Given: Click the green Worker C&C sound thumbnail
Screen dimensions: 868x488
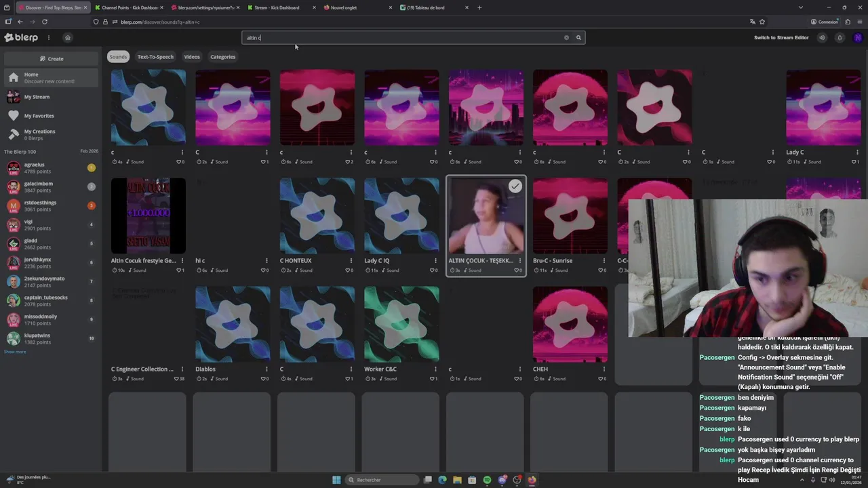Looking at the screenshot, I should (401, 324).
